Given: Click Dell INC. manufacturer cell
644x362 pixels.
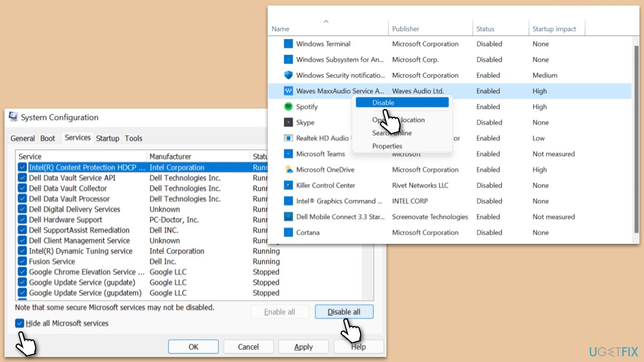Looking at the screenshot, I should click(164, 230).
